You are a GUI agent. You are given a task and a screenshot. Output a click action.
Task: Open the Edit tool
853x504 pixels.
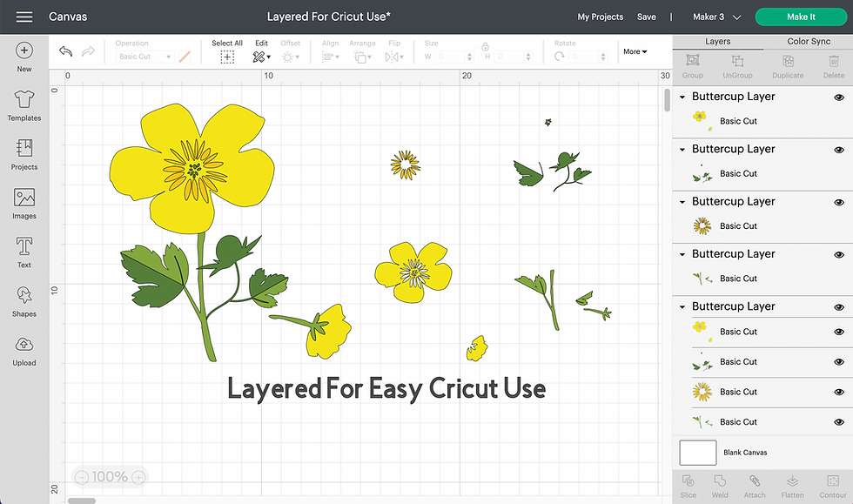(261, 51)
